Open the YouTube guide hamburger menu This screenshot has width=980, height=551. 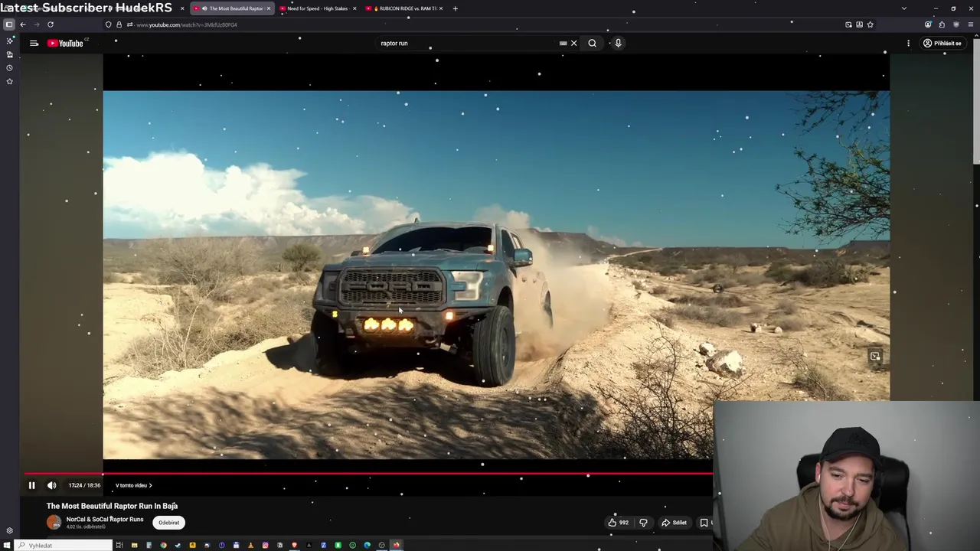pos(34,43)
